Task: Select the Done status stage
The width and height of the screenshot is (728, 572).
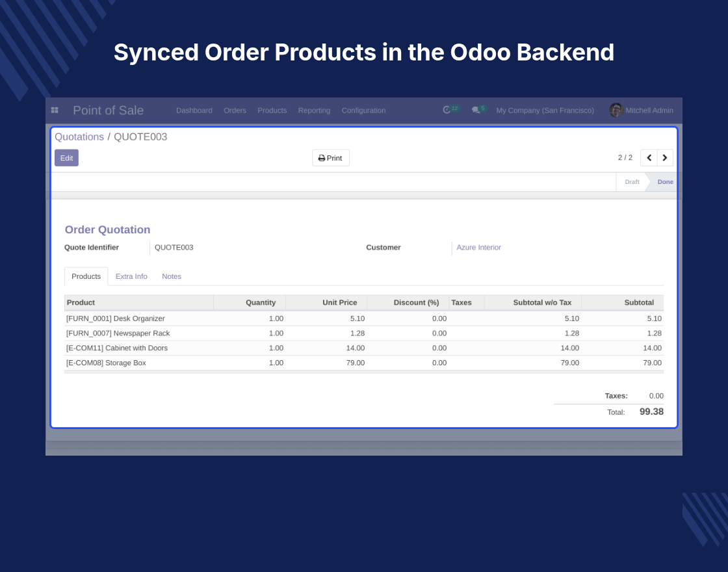Action: tap(665, 182)
